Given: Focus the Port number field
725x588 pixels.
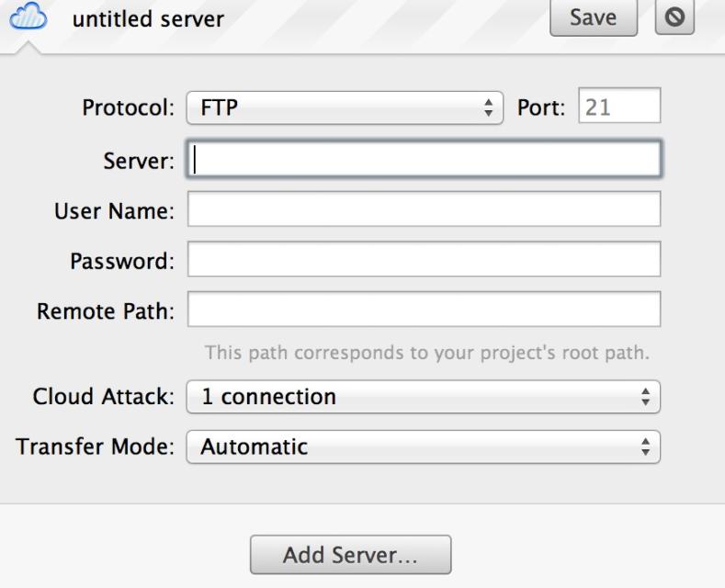Looking at the screenshot, I should pyautogui.click(x=619, y=106).
